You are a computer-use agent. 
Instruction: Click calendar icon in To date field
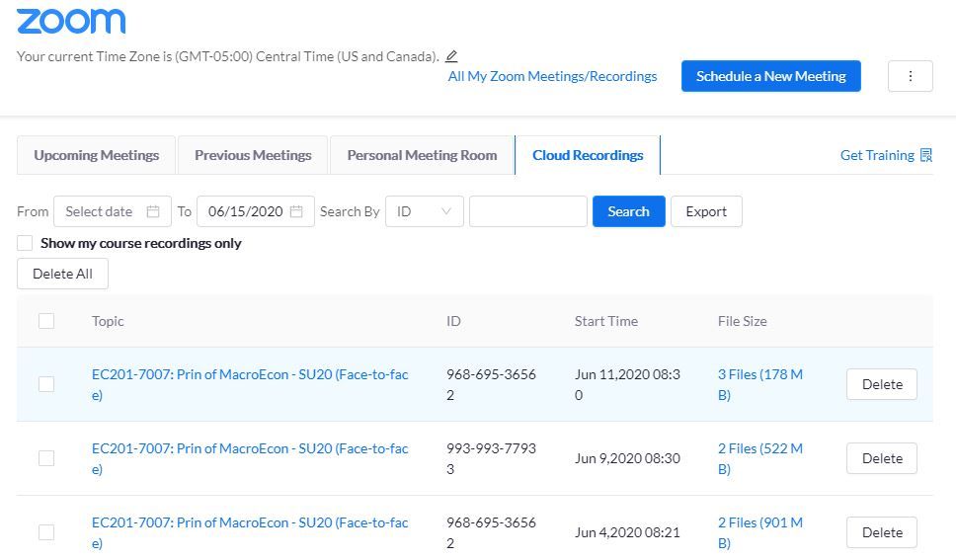(296, 211)
